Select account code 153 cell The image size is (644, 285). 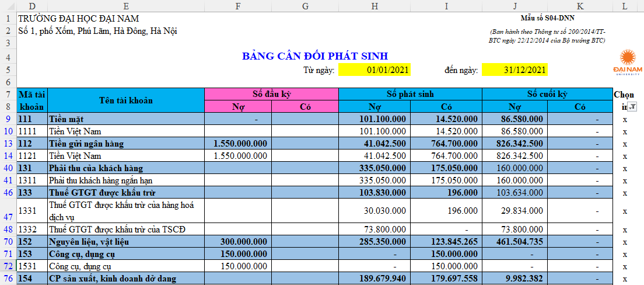pos(33,254)
